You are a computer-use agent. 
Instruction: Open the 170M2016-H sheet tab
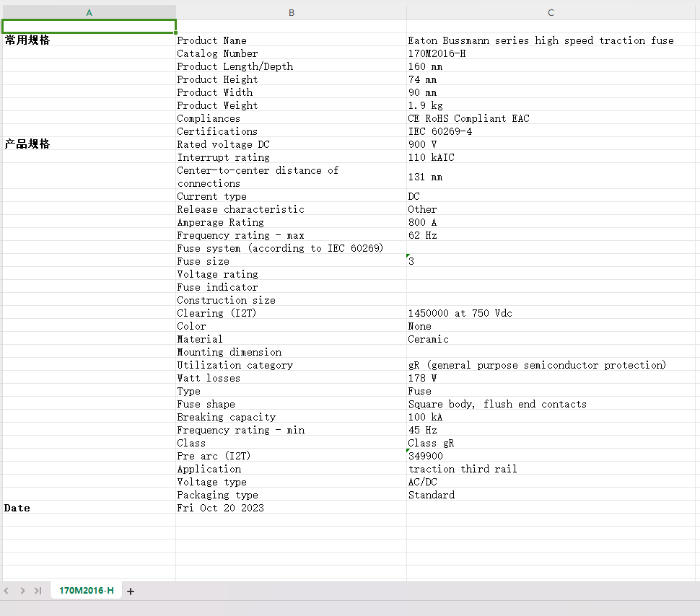point(86,591)
